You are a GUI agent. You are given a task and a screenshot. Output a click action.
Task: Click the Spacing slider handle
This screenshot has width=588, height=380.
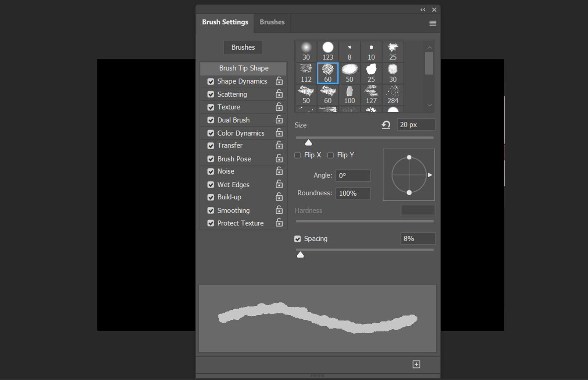click(x=300, y=254)
